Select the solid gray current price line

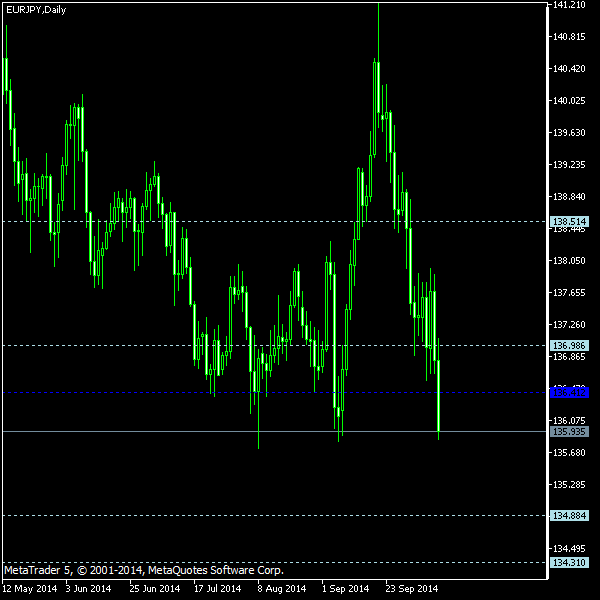click(274, 432)
